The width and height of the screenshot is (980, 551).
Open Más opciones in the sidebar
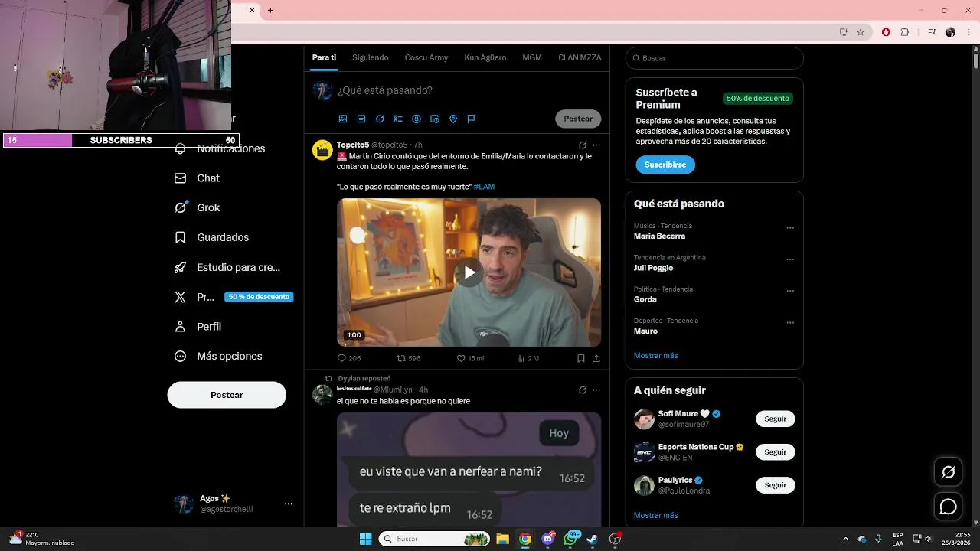point(219,356)
